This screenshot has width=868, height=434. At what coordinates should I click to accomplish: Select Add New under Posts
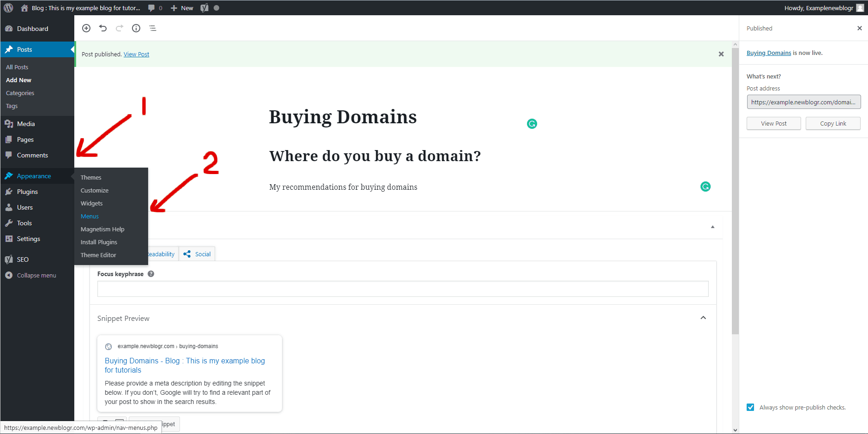[19, 80]
